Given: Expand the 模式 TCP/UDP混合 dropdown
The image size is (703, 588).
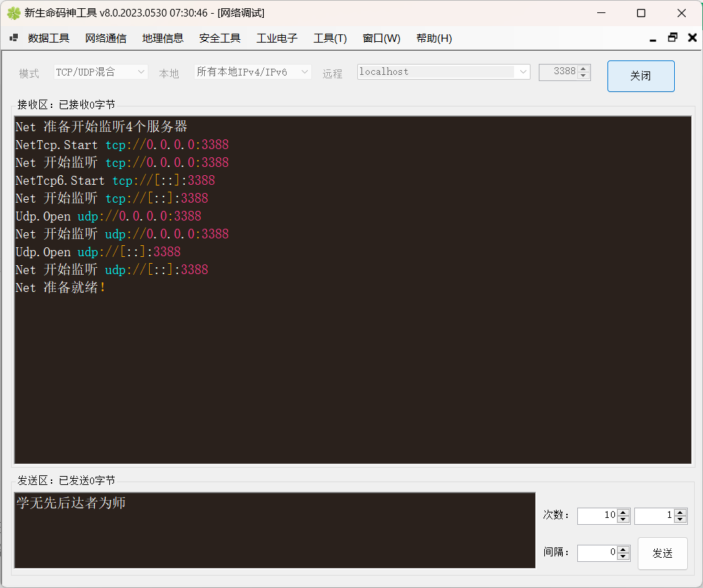Looking at the screenshot, I should point(141,72).
